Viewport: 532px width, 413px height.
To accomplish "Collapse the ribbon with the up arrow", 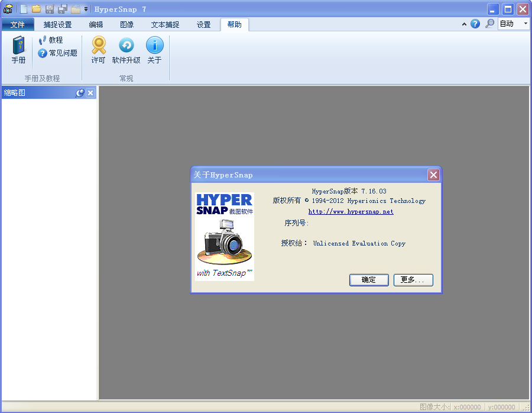I will pos(464,24).
